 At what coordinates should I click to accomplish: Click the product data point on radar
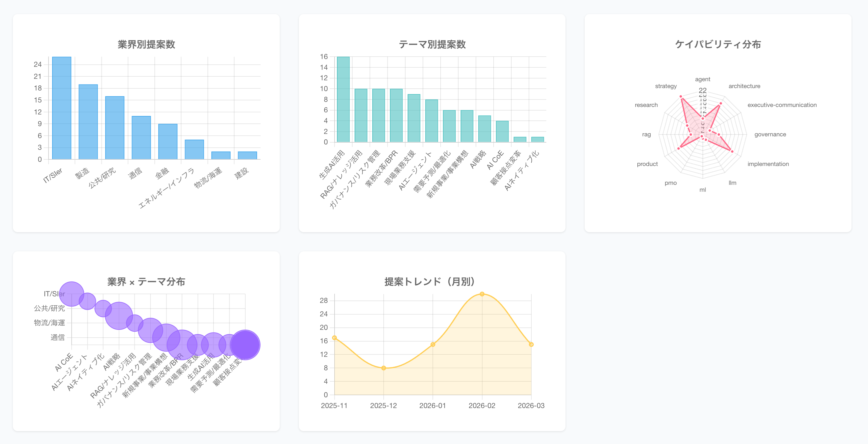point(678,148)
